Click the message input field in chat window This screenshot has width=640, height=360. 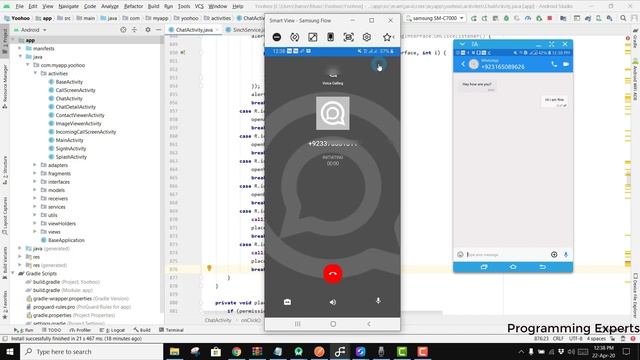pyautogui.click(x=507, y=254)
